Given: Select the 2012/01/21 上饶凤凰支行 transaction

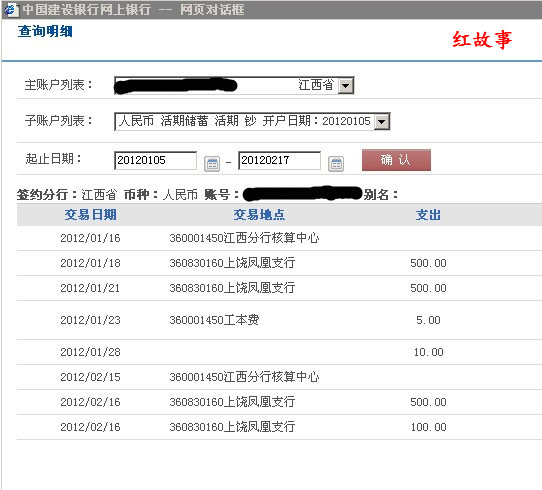Looking at the screenshot, I should tap(279, 288).
